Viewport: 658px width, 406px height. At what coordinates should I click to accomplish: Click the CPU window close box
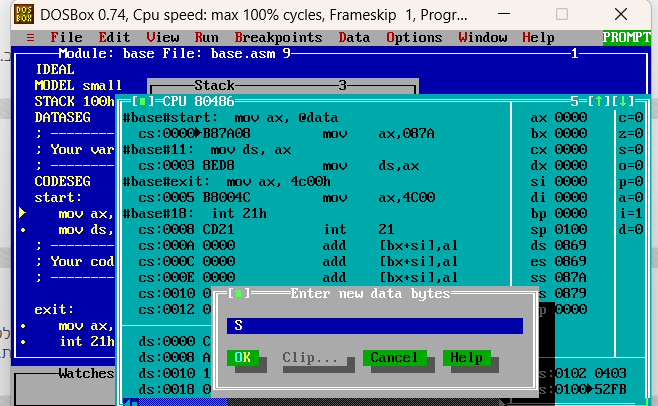point(142,101)
